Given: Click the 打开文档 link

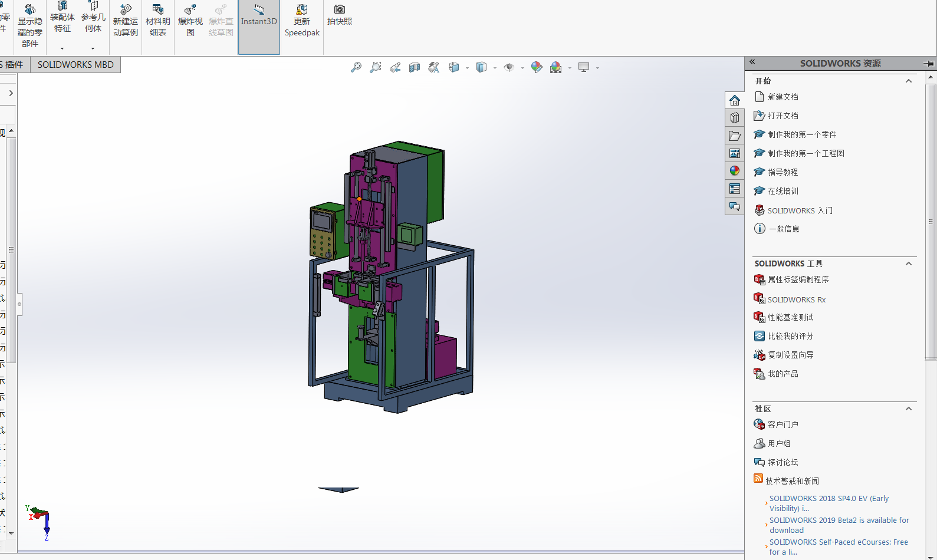Looking at the screenshot, I should (x=783, y=116).
